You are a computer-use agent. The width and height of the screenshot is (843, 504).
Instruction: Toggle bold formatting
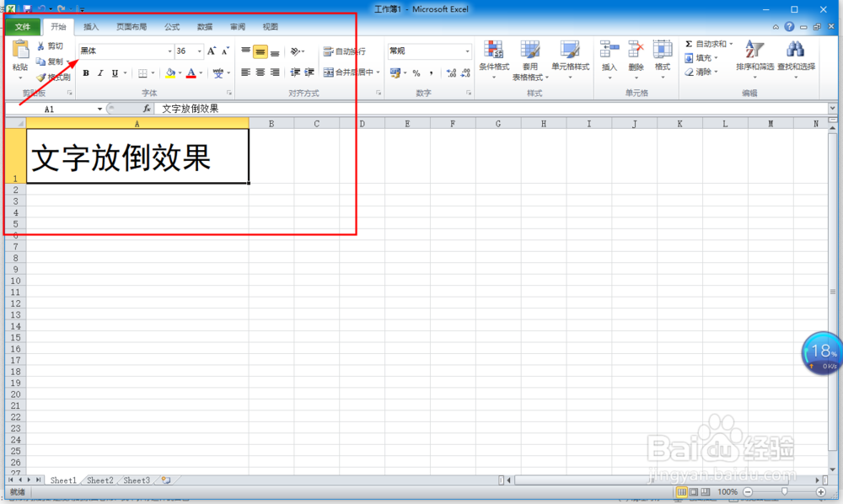[86, 73]
